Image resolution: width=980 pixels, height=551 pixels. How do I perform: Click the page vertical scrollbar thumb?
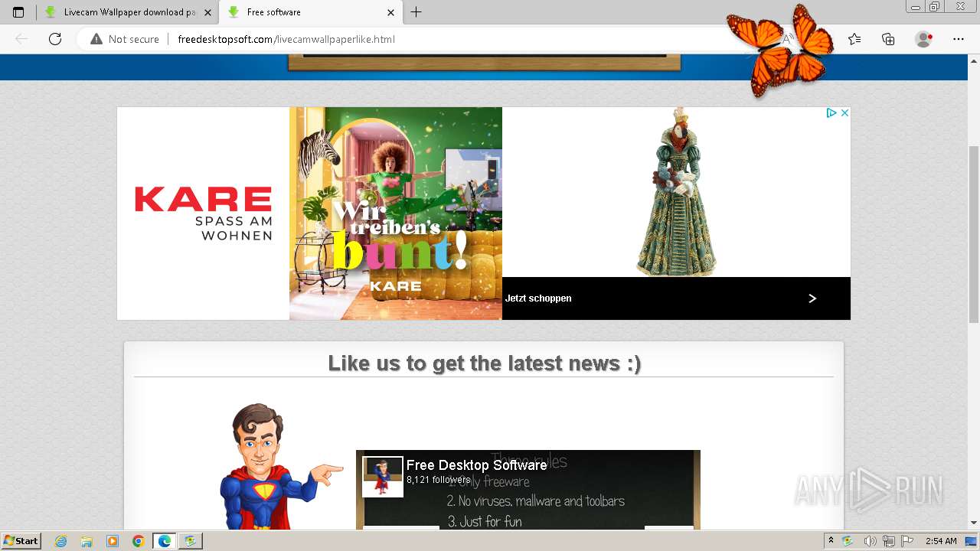[974, 233]
